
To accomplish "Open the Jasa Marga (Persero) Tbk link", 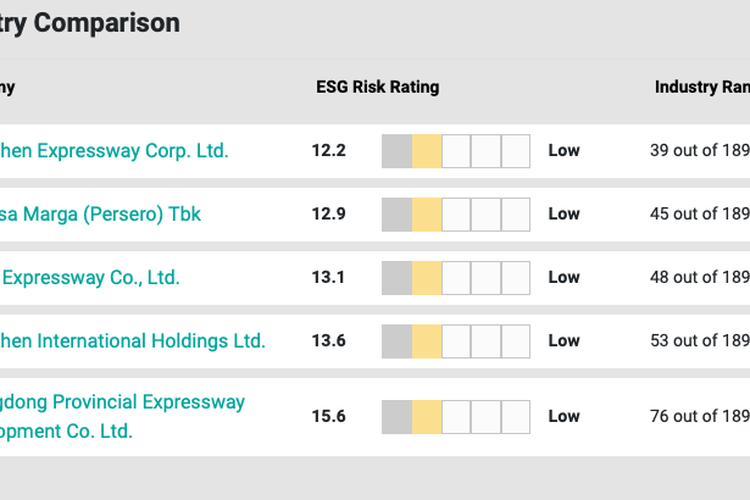I will pyautogui.click(x=100, y=214).
